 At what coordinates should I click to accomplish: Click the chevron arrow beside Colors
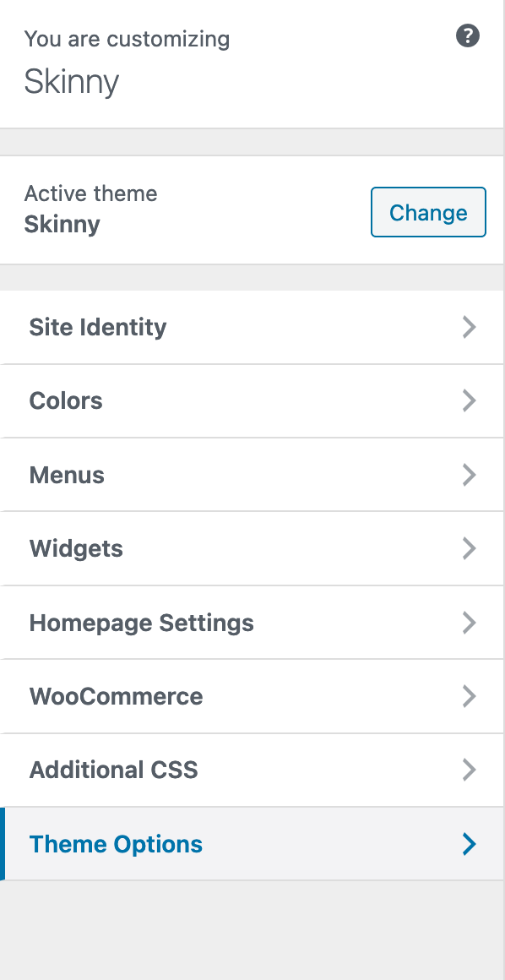click(469, 400)
